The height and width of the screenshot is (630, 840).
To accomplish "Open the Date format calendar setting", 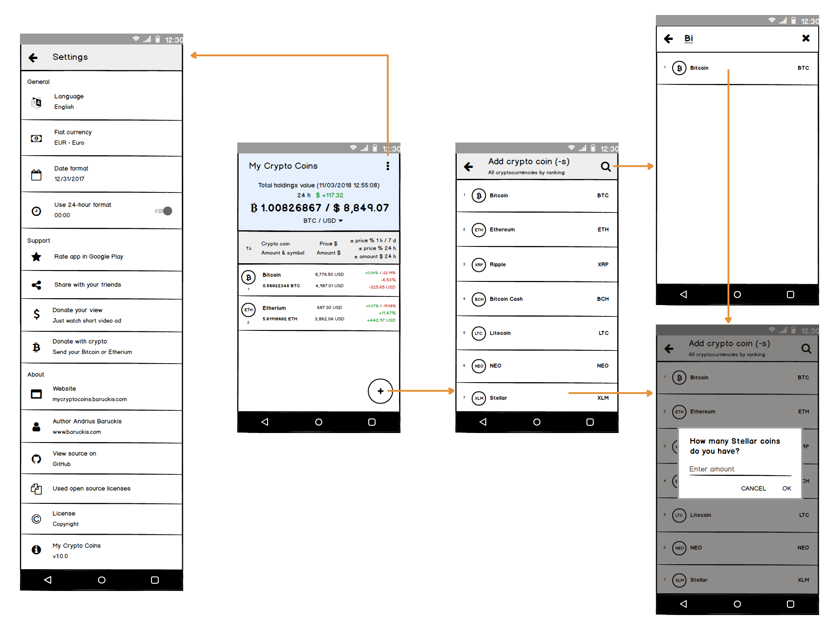I will pyautogui.click(x=102, y=174).
